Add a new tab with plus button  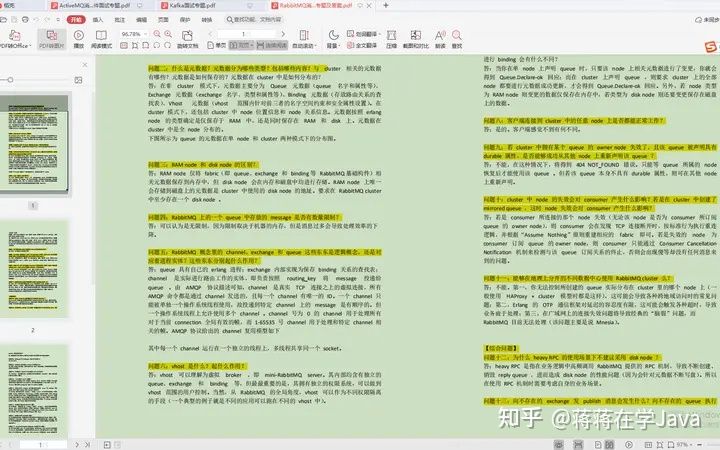[386, 6]
